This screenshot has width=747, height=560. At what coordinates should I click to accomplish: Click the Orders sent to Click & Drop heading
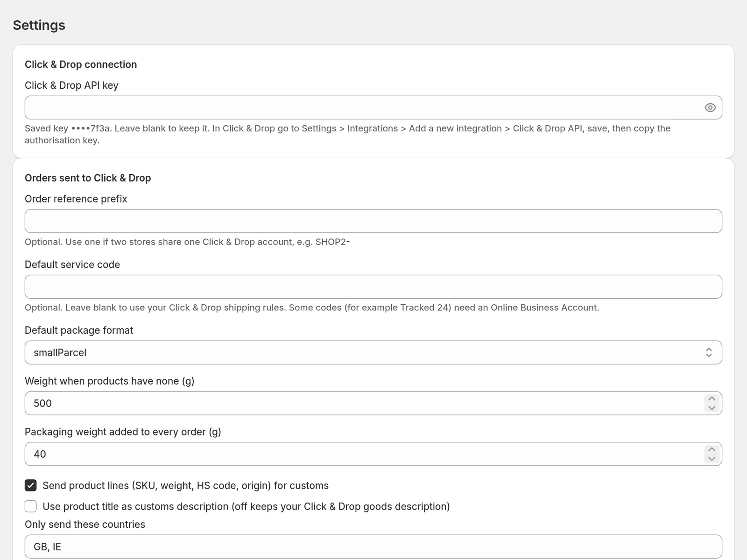click(x=88, y=178)
